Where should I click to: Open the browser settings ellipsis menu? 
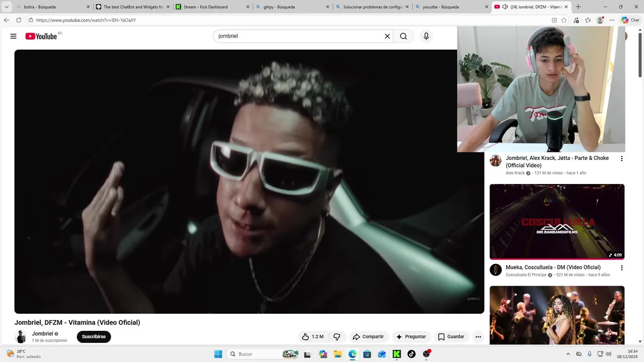click(x=612, y=20)
